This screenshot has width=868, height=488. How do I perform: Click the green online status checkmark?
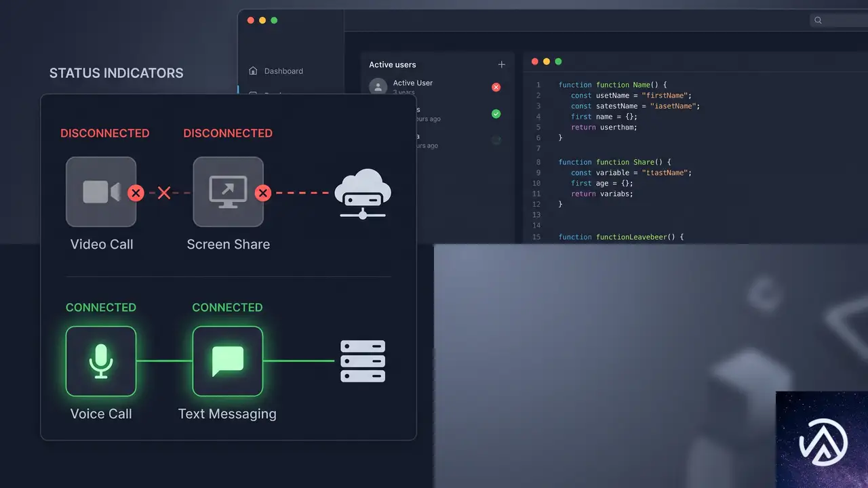tap(496, 114)
